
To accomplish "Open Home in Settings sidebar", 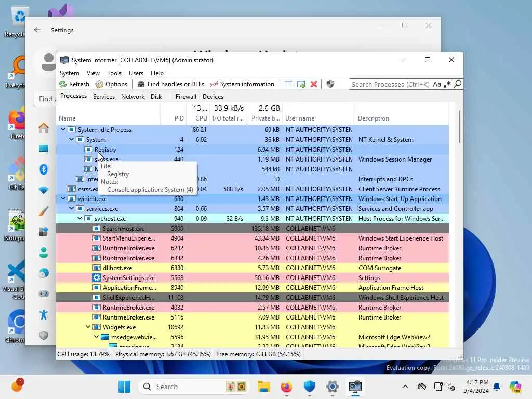I will click(44, 128).
